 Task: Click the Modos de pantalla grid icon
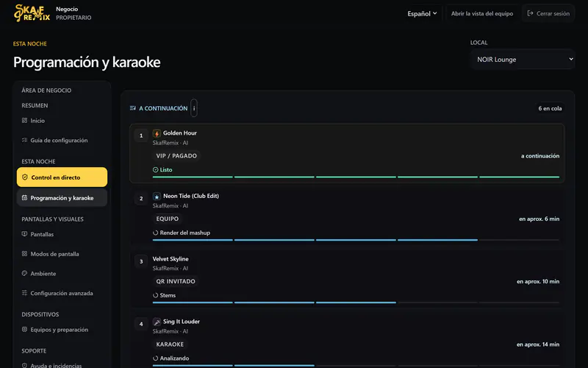point(24,254)
